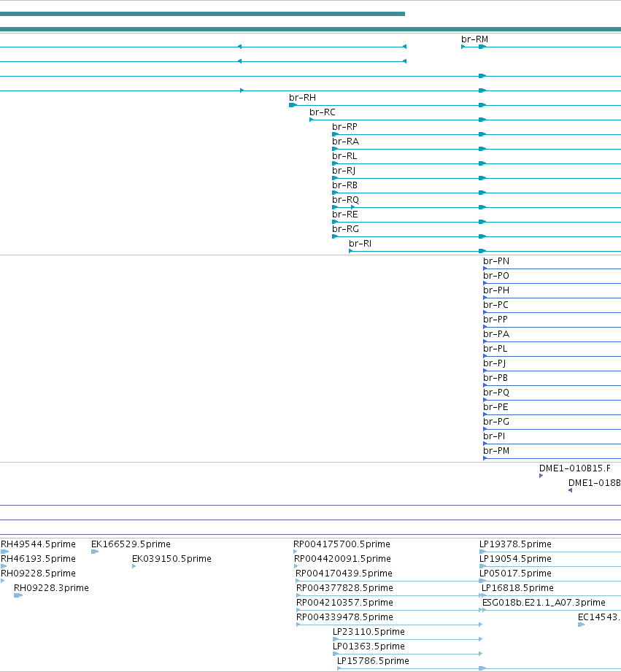Click EST RH46193.5prime

[38, 558]
